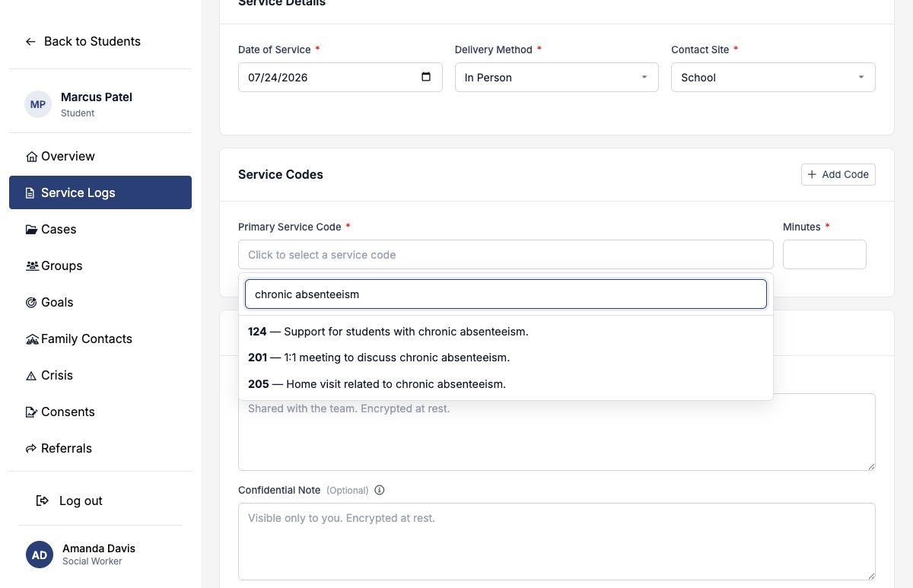
Task: Click the Service Logs document icon
Action: click(x=30, y=193)
